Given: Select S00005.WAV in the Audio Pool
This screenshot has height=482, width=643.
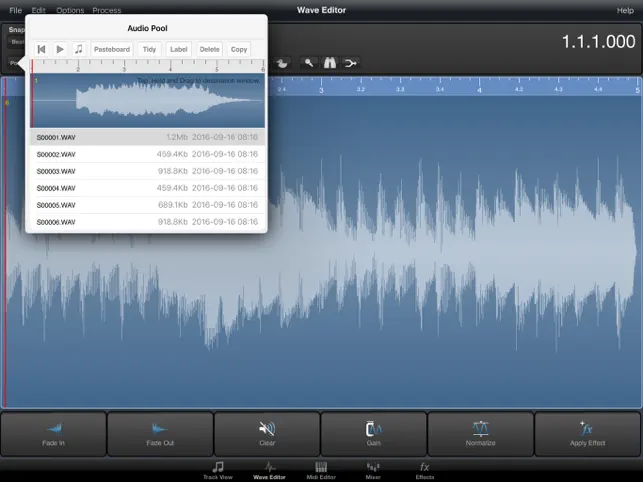Looking at the screenshot, I should pos(147,205).
